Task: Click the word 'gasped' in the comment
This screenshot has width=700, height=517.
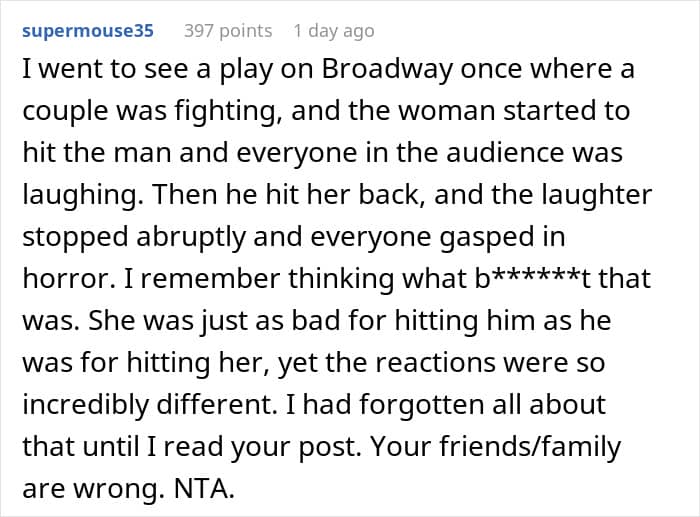Action: [x=460, y=237]
